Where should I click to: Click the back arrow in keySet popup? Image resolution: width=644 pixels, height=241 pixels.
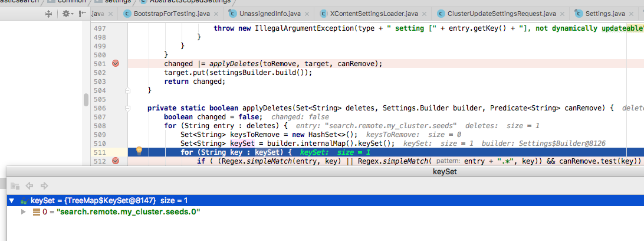coord(29,185)
